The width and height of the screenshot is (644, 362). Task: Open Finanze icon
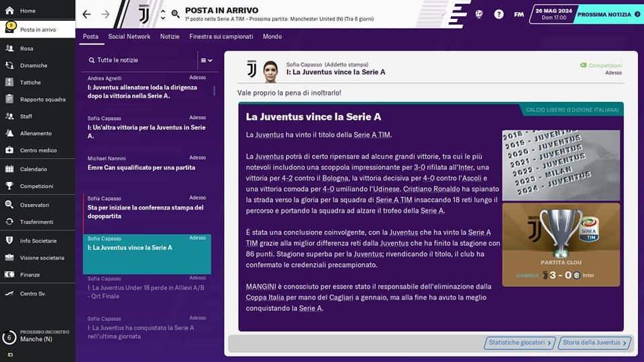pos(9,275)
